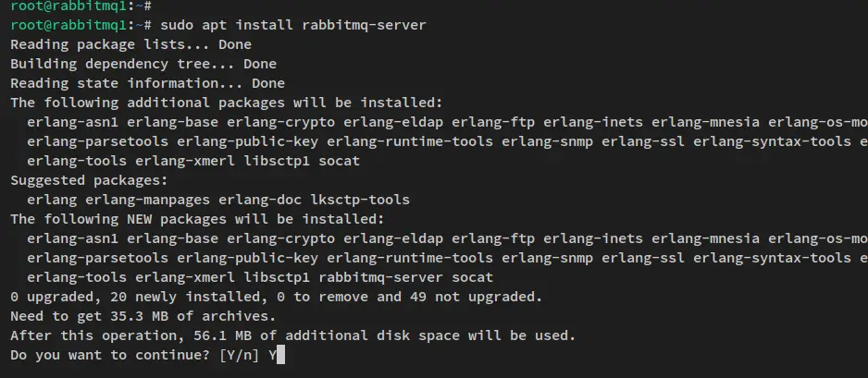Click the '56.1 MB of additional disk space' line
The height and width of the screenshot is (378, 868).
[x=292, y=335]
